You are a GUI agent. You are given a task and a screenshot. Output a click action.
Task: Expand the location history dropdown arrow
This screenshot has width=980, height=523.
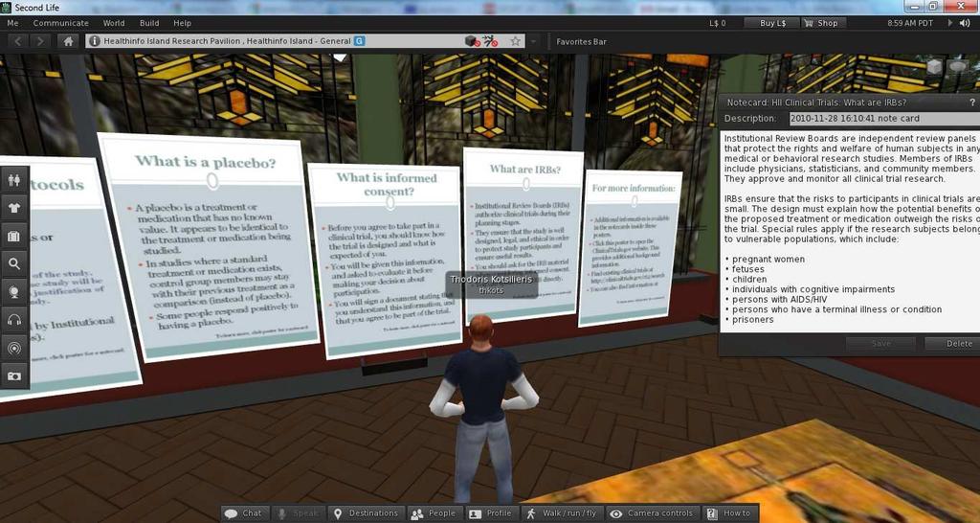533,41
